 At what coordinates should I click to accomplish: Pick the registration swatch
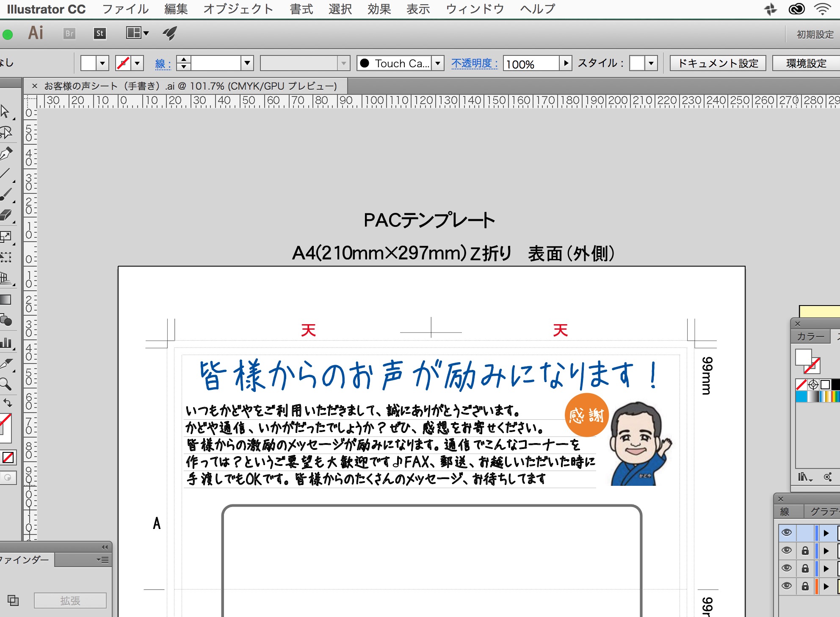813,384
